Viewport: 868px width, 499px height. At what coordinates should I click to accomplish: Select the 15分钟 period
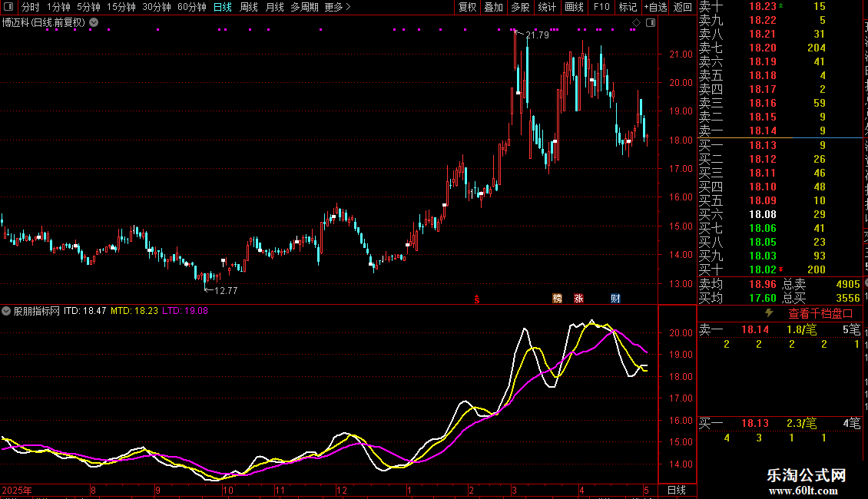tap(121, 7)
